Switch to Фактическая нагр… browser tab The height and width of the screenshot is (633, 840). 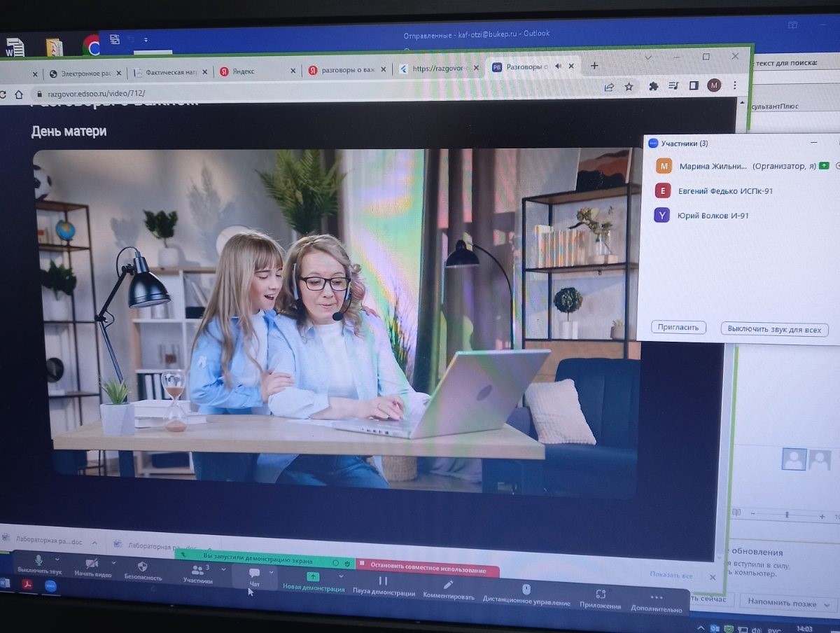pyautogui.click(x=170, y=71)
